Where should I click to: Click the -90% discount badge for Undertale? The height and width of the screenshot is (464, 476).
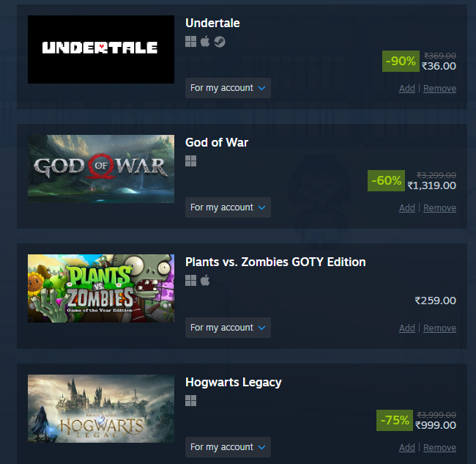pyautogui.click(x=401, y=61)
